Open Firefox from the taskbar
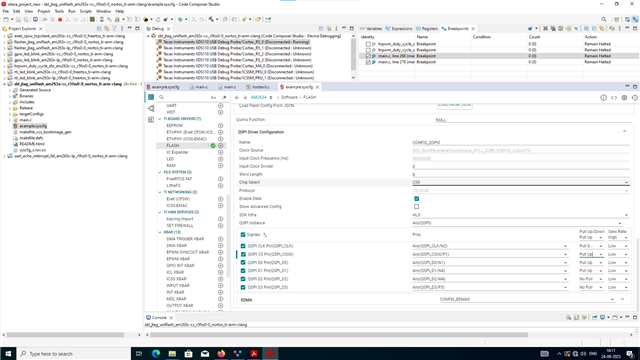 tap(221, 353)
